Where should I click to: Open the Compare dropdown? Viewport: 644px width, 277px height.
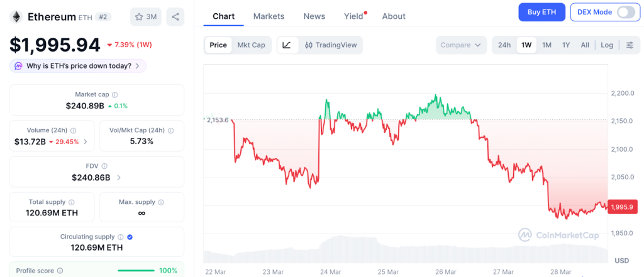pos(461,45)
